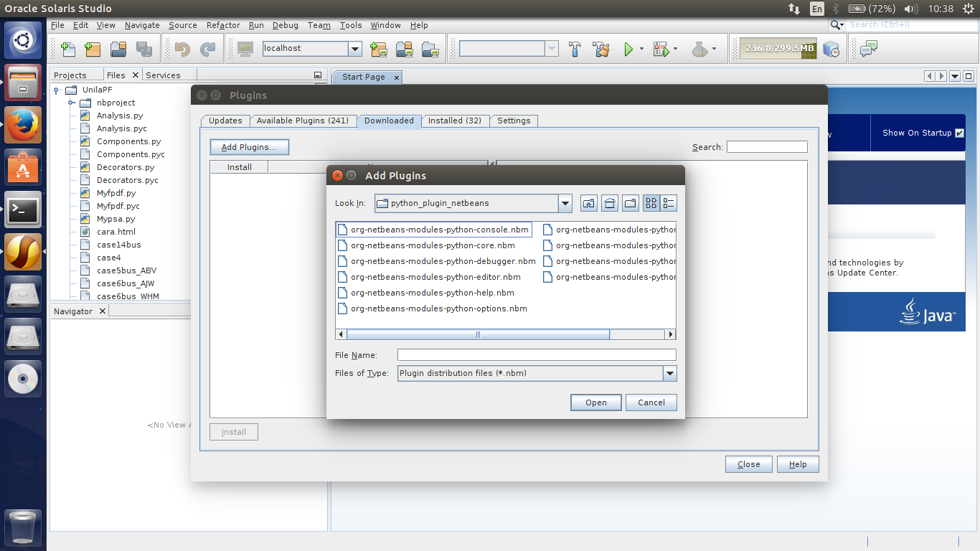
Task: Switch to the Projects panel tab
Action: coord(70,75)
